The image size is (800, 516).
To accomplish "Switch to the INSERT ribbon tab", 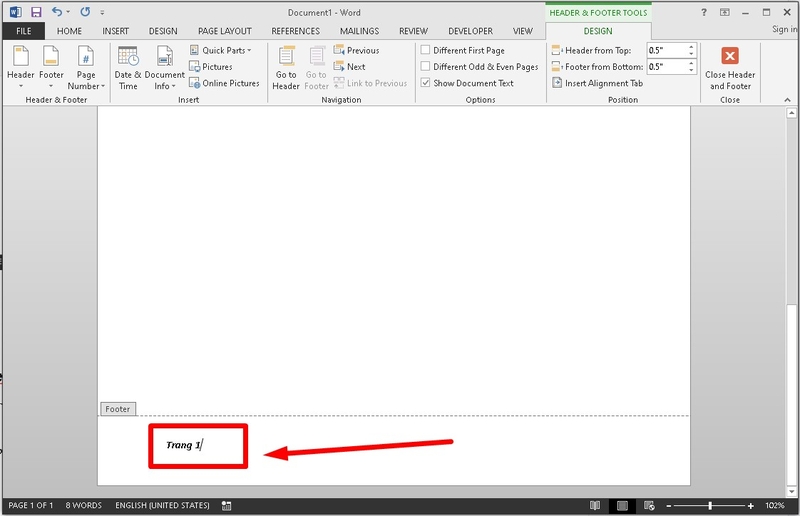I will (x=116, y=31).
